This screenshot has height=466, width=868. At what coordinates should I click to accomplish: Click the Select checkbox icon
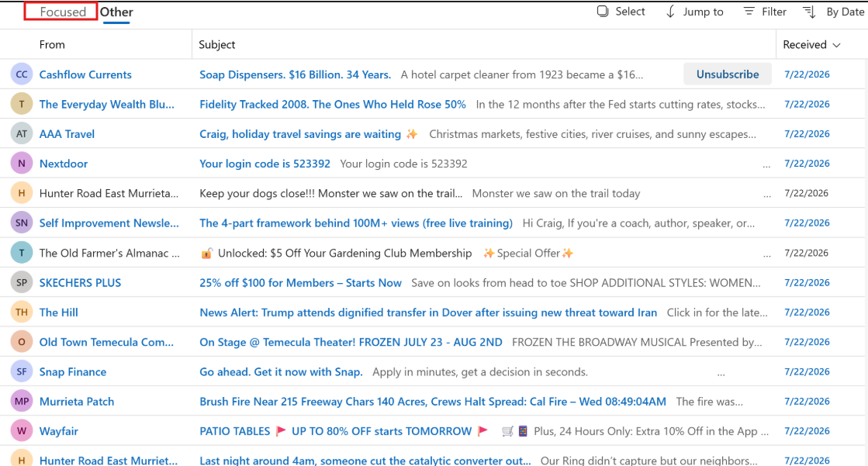pos(603,11)
